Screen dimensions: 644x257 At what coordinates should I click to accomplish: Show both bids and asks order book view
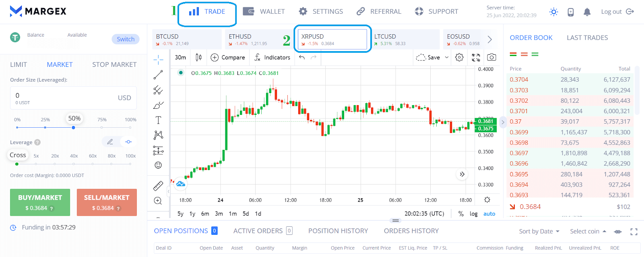pyautogui.click(x=513, y=54)
